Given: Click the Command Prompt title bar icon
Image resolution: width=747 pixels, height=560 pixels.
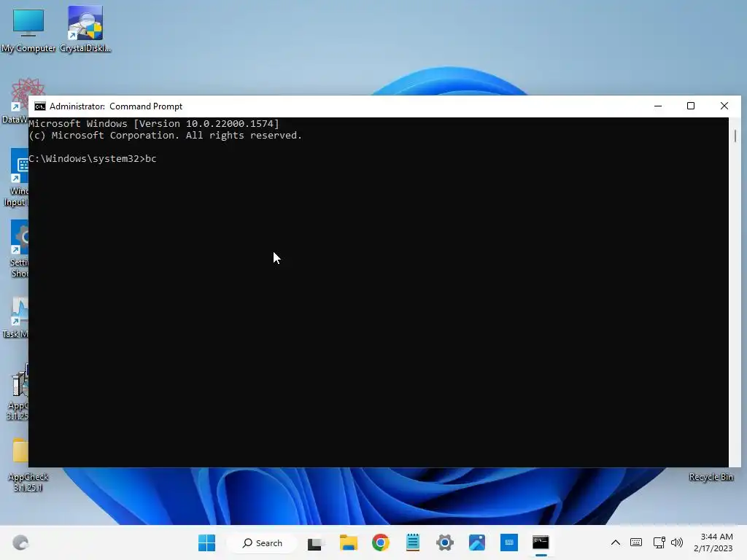Looking at the screenshot, I should (x=40, y=106).
